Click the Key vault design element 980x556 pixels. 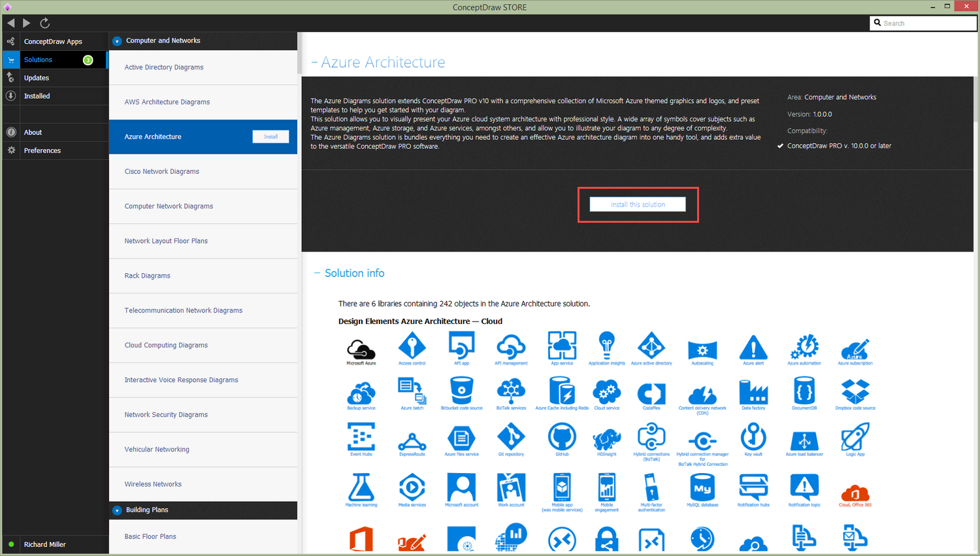click(753, 436)
